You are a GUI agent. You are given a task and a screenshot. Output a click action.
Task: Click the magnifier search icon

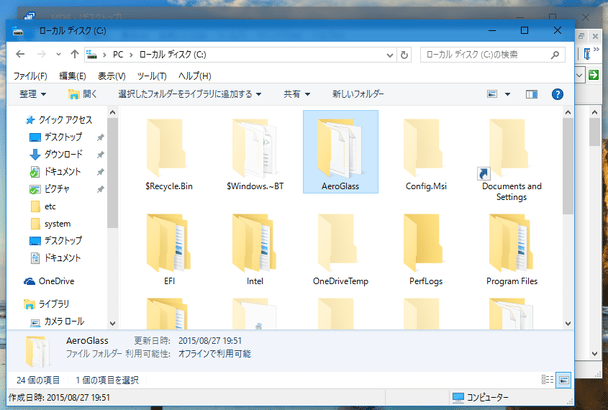[555, 55]
